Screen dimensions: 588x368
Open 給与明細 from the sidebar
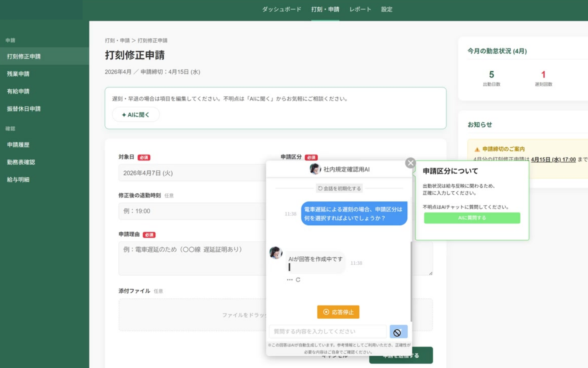click(x=18, y=180)
